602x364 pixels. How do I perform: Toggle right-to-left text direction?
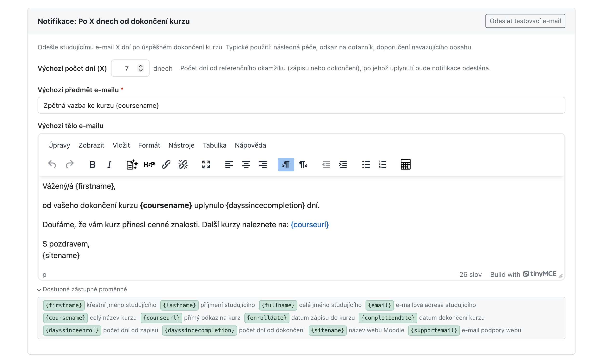click(x=303, y=165)
